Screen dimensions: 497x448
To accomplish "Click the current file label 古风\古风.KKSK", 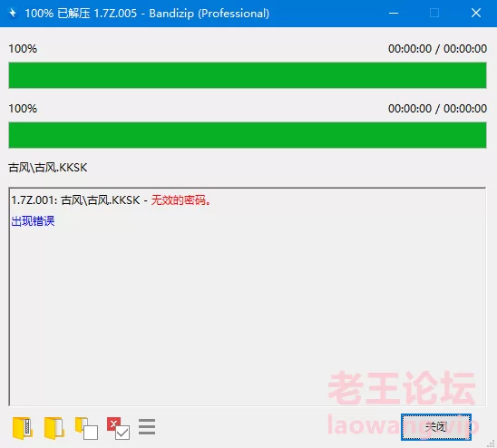I will [x=48, y=168].
